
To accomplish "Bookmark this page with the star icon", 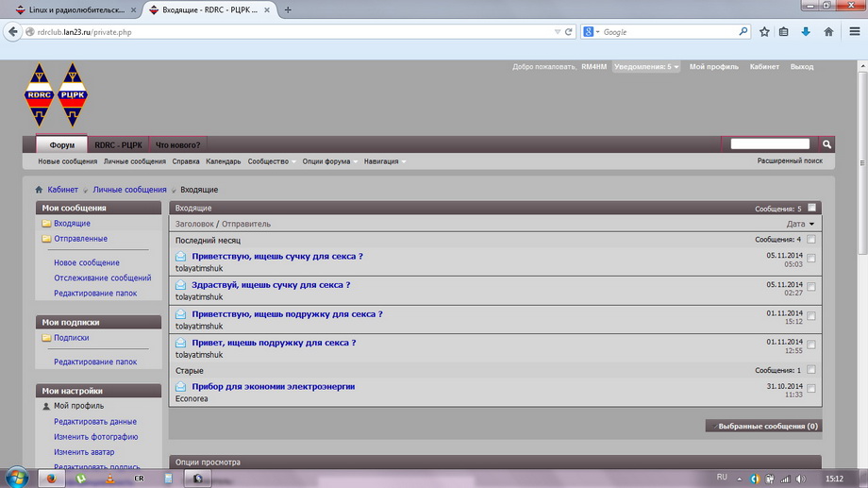I will pyautogui.click(x=764, y=31).
